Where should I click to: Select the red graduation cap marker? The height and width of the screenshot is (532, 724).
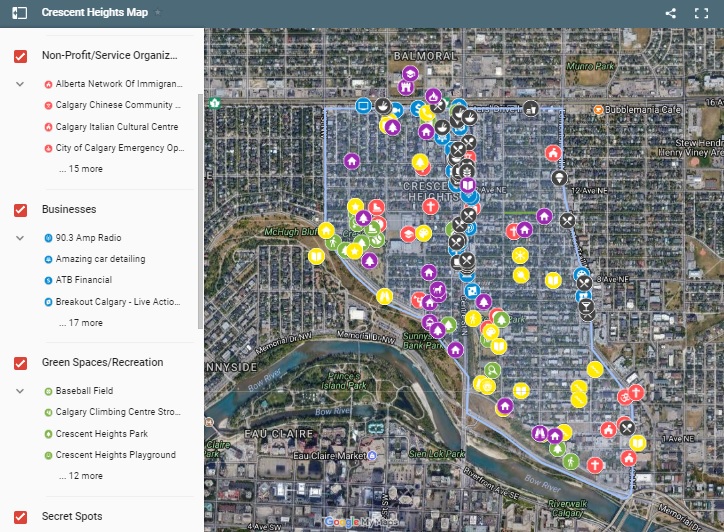tap(408, 234)
